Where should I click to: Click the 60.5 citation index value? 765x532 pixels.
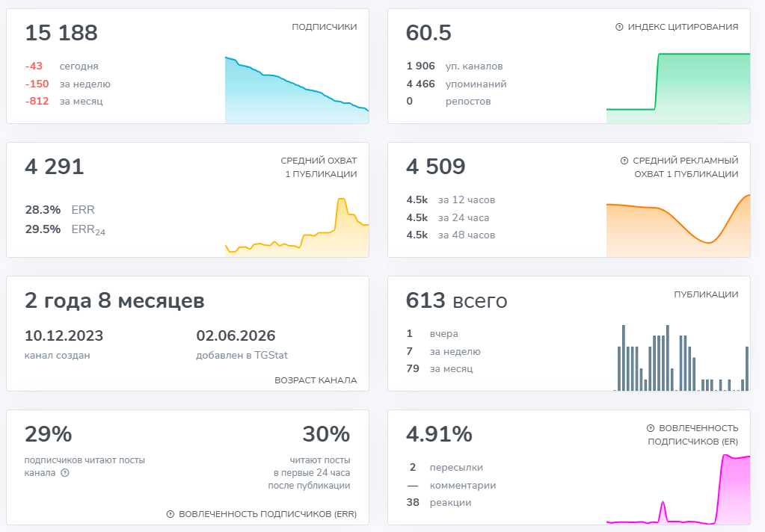pyautogui.click(x=428, y=33)
